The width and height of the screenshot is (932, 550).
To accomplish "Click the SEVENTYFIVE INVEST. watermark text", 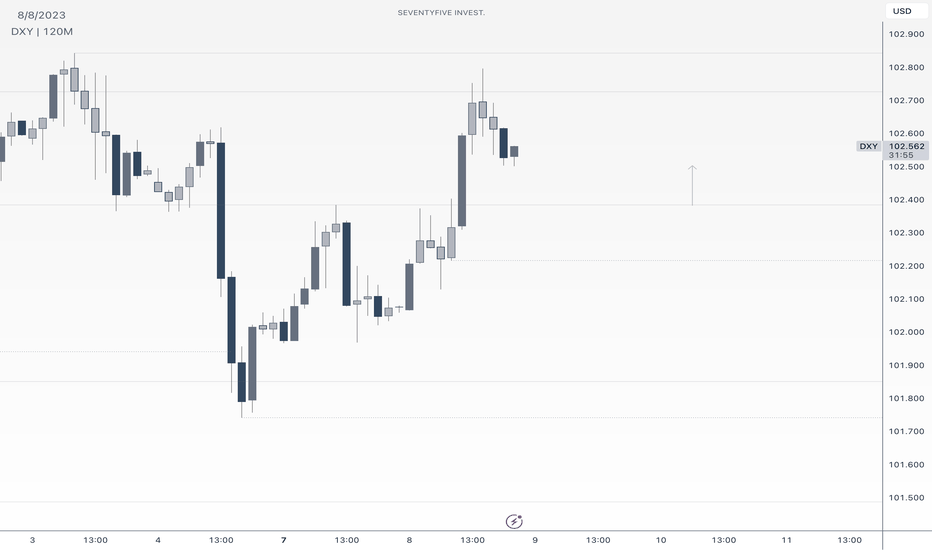I will coord(441,12).
